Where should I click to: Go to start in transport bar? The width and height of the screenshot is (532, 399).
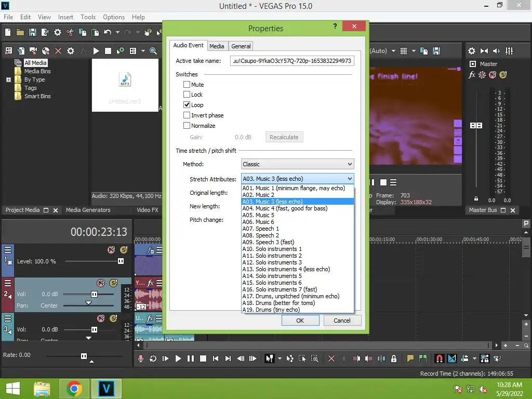click(216, 358)
